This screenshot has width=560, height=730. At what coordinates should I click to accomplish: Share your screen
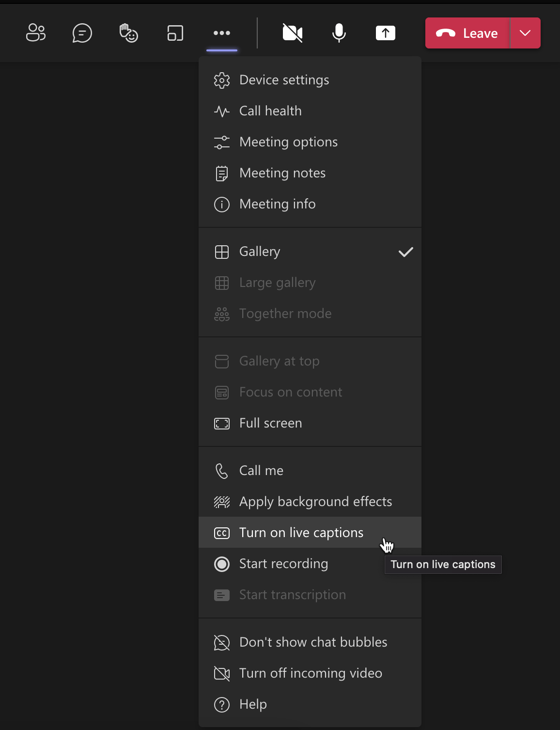pos(386,33)
